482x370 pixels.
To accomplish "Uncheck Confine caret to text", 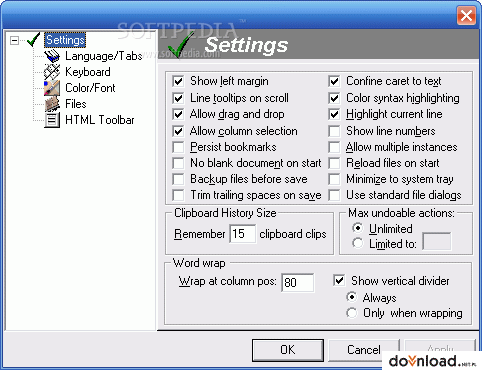I will click(x=334, y=81).
